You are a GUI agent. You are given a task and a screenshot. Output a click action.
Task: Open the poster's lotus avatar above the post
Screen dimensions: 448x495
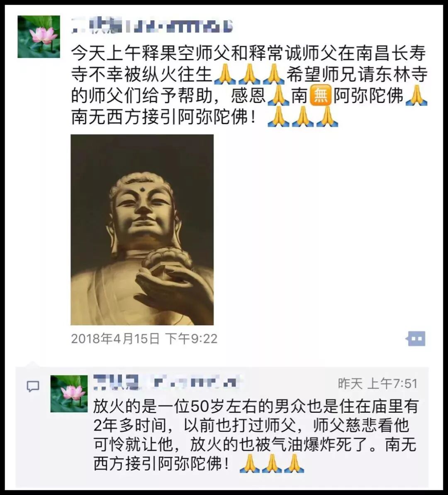tap(39, 37)
